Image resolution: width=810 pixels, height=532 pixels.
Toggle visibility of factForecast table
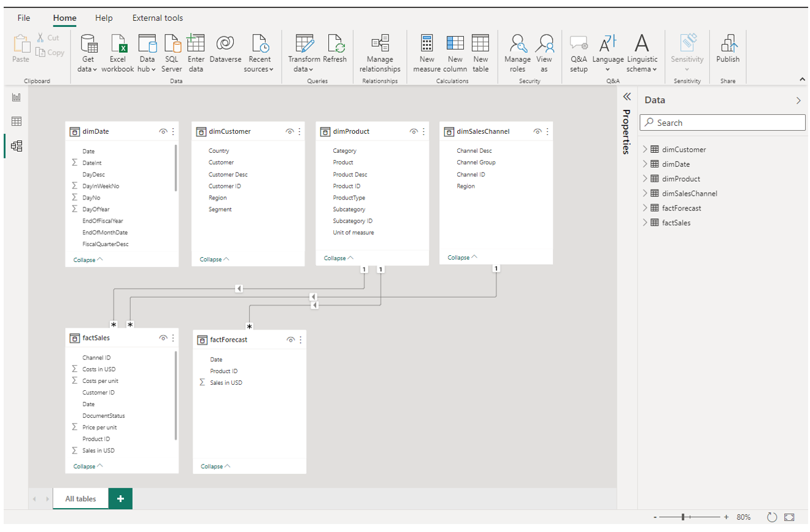[290, 339]
